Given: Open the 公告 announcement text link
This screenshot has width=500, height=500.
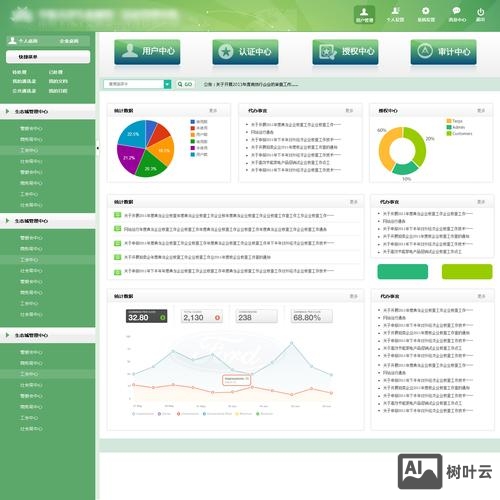Looking at the screenshot, I should pos(251,85).
